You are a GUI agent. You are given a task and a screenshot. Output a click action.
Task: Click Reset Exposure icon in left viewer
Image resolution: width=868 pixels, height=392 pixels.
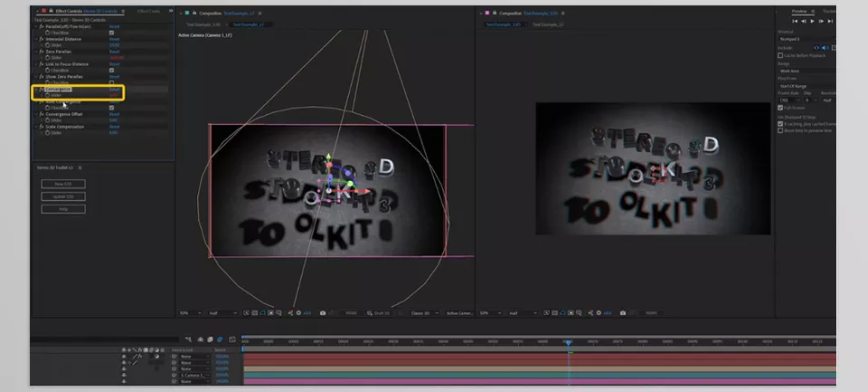point(299,313)
